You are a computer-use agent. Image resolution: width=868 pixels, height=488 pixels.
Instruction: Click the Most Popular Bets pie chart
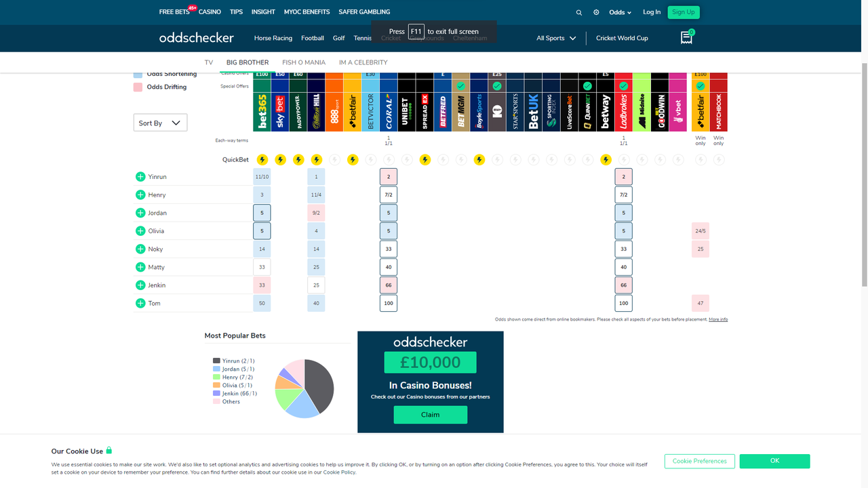(304, 388)
